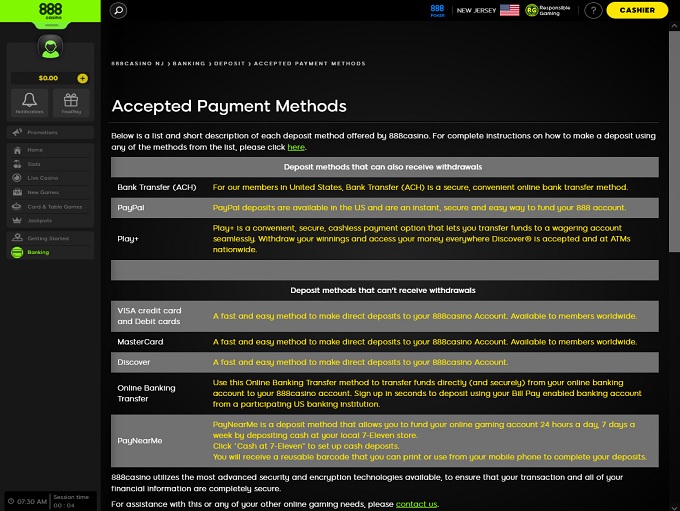This screenshot has height=511, width=680.
Task: Select Live Casino in sidebar
Action: coord(41,178)
